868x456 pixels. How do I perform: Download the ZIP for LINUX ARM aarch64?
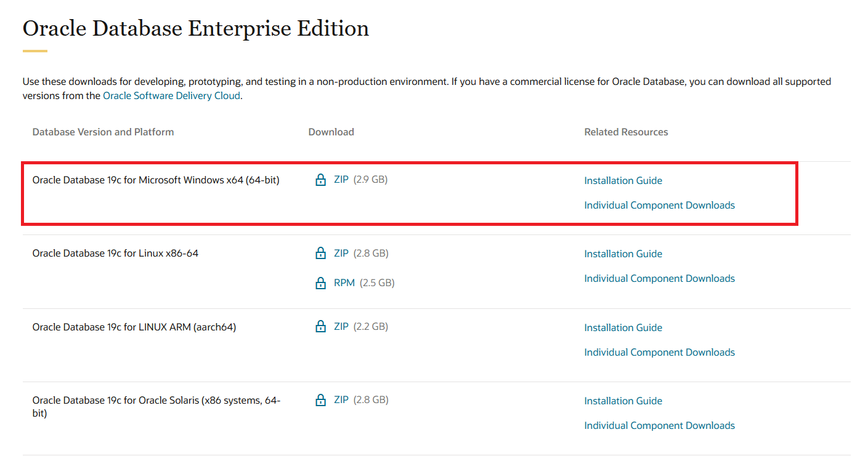pyautogui.click(x=341, y=326)
